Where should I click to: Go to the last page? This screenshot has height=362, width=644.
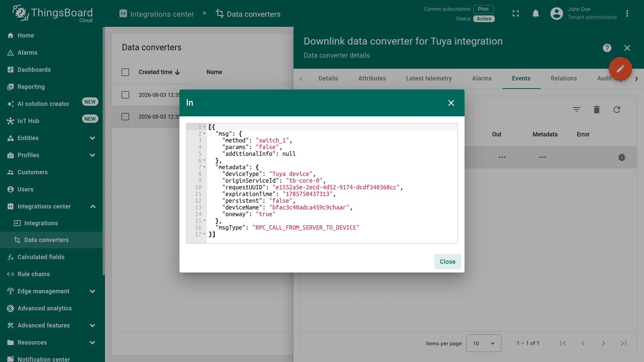pos(623,343)
